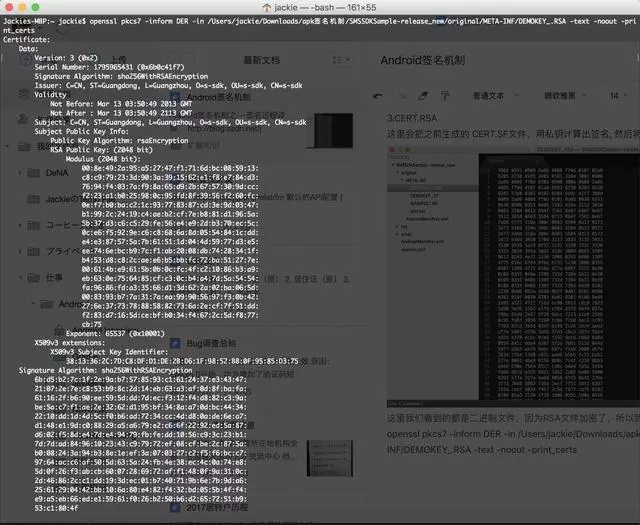Click the people share icon in the notes sidebar
This screenshot has width=640, height=525.
pos(22,119)
